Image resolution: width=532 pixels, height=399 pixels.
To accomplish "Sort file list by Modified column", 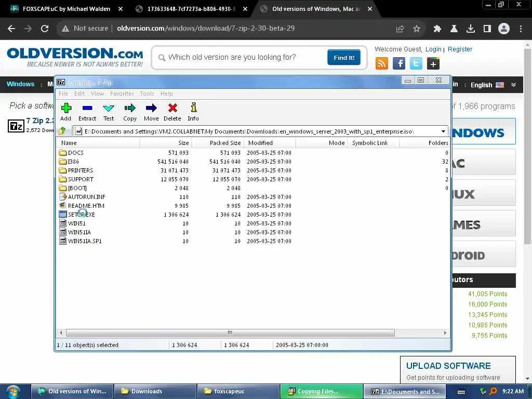I will (270, 143).
